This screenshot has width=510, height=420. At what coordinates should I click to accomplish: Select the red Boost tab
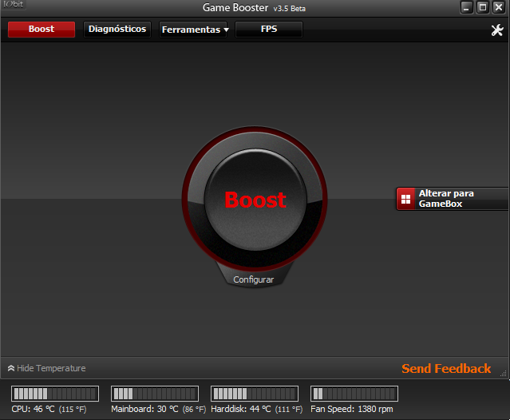click(42, 30)
